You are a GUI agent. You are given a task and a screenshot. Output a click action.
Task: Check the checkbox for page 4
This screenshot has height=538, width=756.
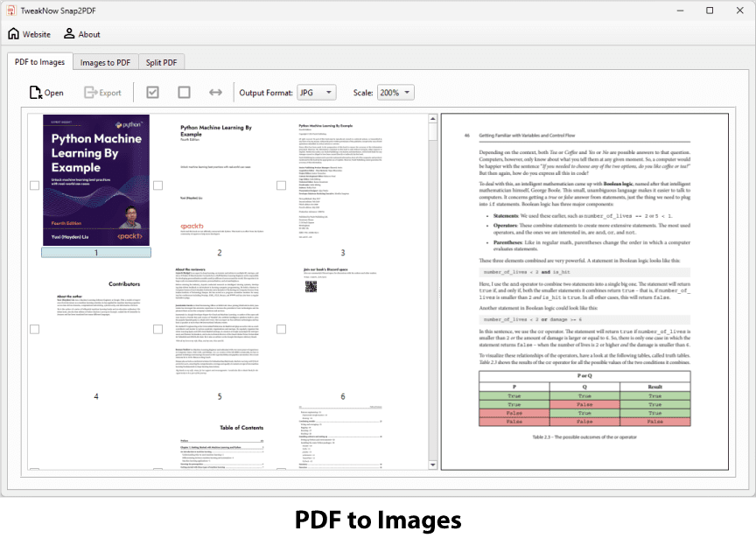(x=35, y=329)
